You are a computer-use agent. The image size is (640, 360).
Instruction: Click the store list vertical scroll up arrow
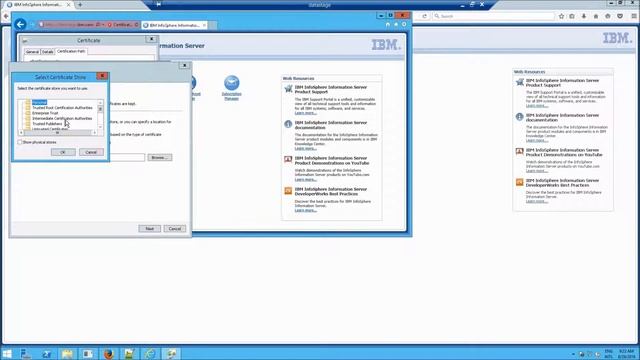pyautogui.click(x=100, y=102)
